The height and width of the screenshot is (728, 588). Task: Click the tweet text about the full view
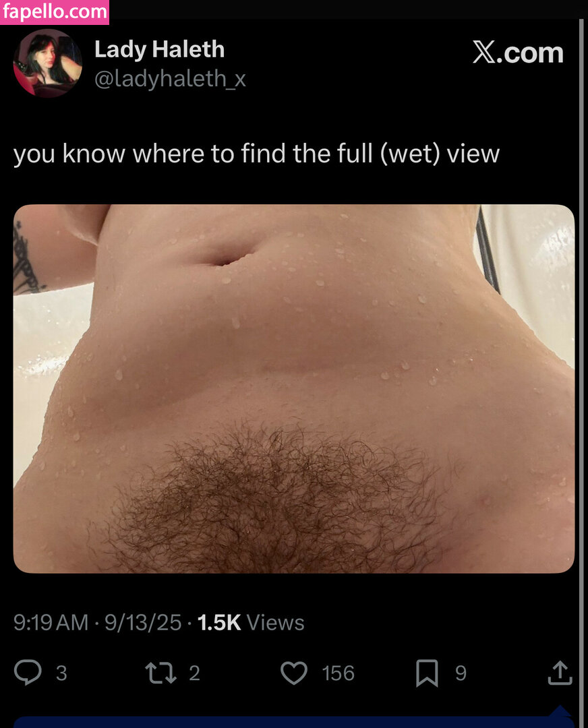point(256,154)
